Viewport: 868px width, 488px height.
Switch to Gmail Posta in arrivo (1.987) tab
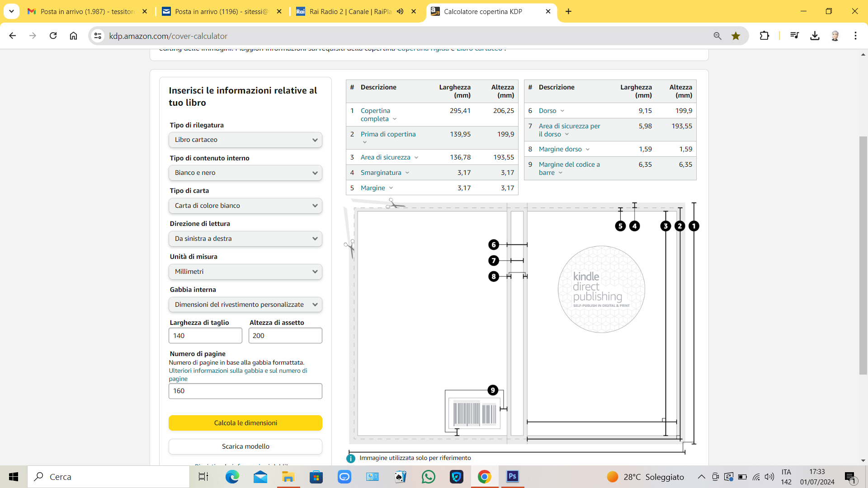pyautogui.click(x=87, y=11)
